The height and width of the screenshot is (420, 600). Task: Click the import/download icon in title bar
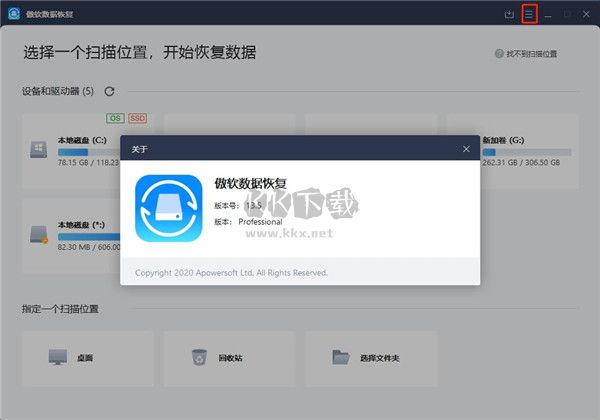click(510, 14)
